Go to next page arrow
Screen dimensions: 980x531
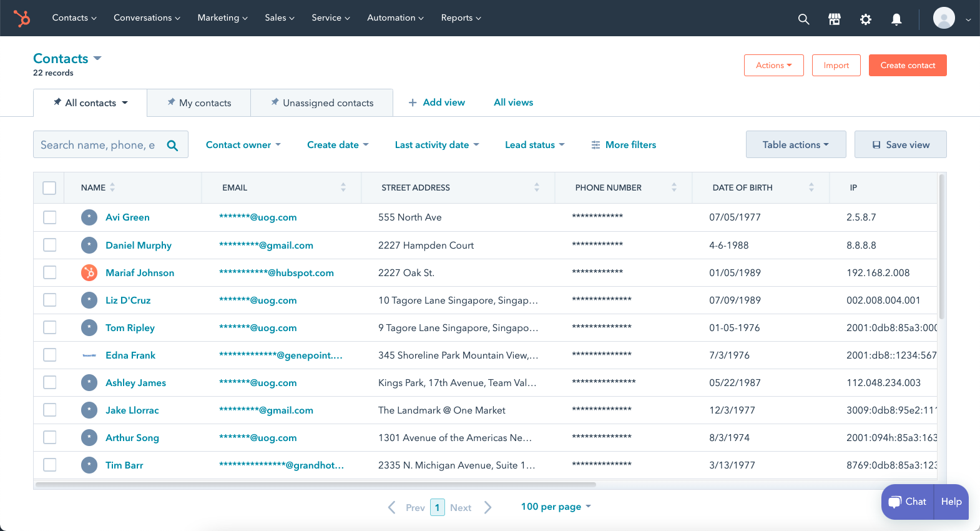(488, 507)
